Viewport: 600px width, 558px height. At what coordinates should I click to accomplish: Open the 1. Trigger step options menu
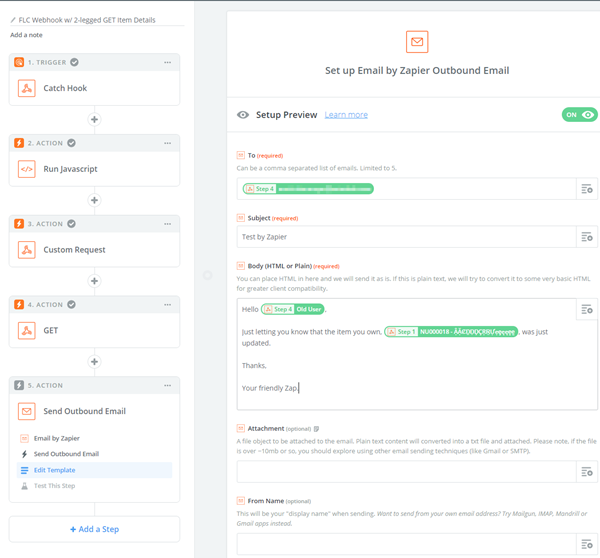click(167, 62)
